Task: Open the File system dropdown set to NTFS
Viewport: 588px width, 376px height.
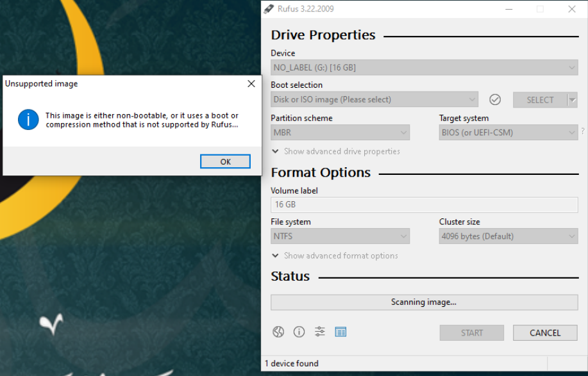Action: click(x=340, y=236)
